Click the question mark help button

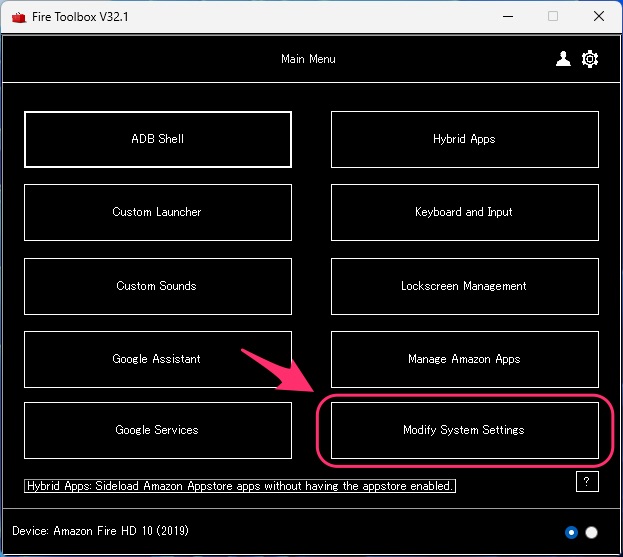click(587, 482)
